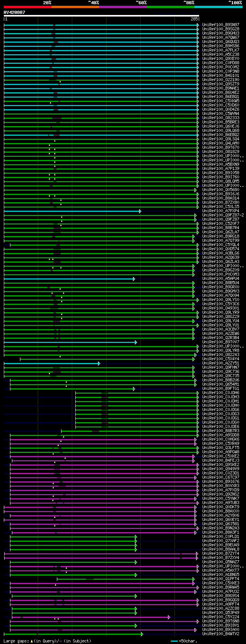Click label UniRef100_B9RG18
This screenshot has height=644, width=246.
click(221, 236)
